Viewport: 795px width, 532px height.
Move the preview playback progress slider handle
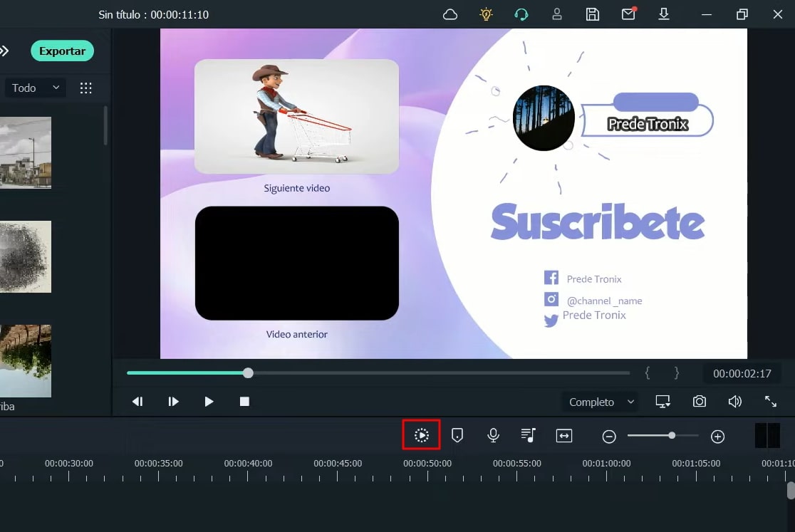click(x=248, y=373)
